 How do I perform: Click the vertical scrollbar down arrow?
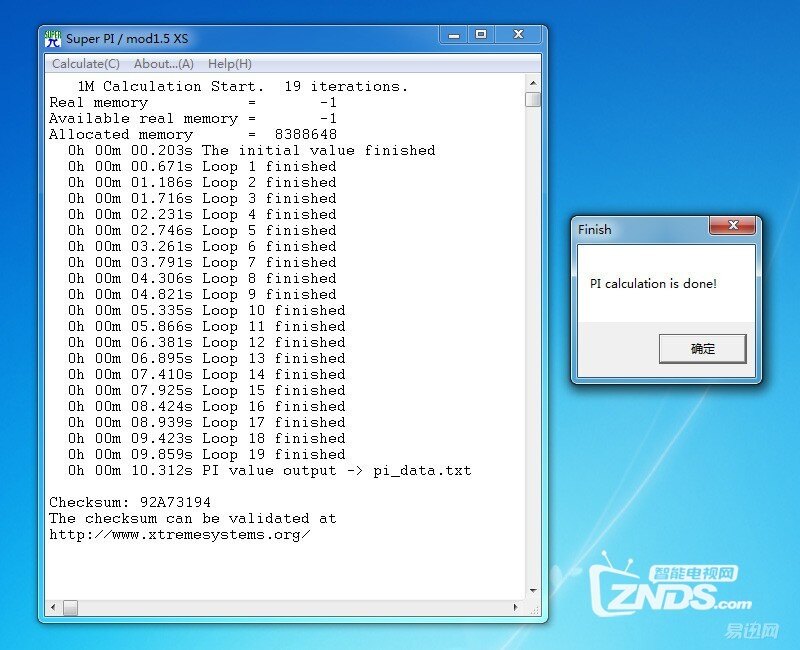coord(533,591)
